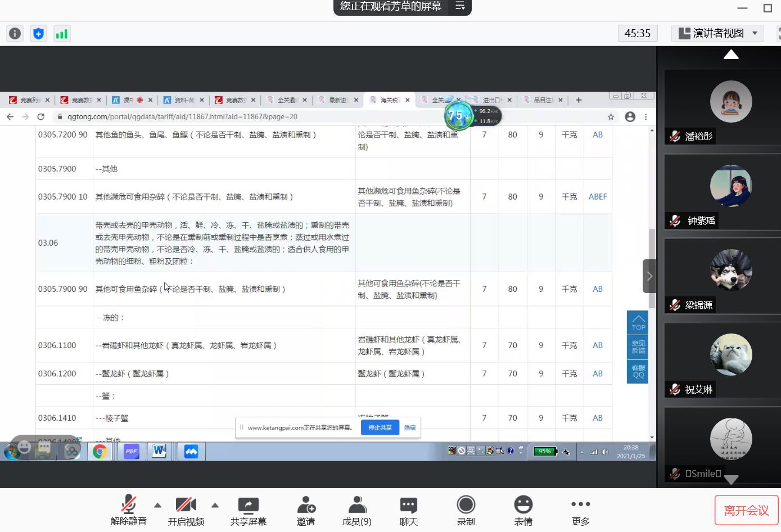
Task: Open the Speaker View dropdown
Action: [x=718, y=33]
